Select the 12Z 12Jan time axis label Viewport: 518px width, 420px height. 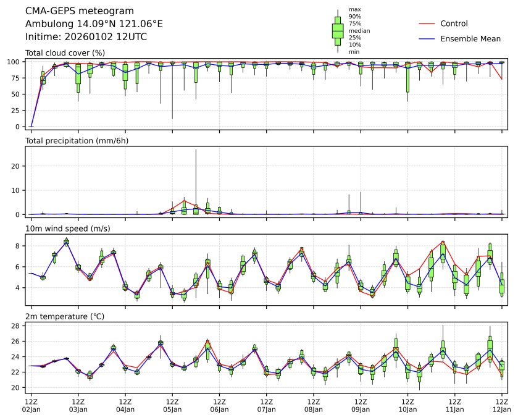coord(501,405)
